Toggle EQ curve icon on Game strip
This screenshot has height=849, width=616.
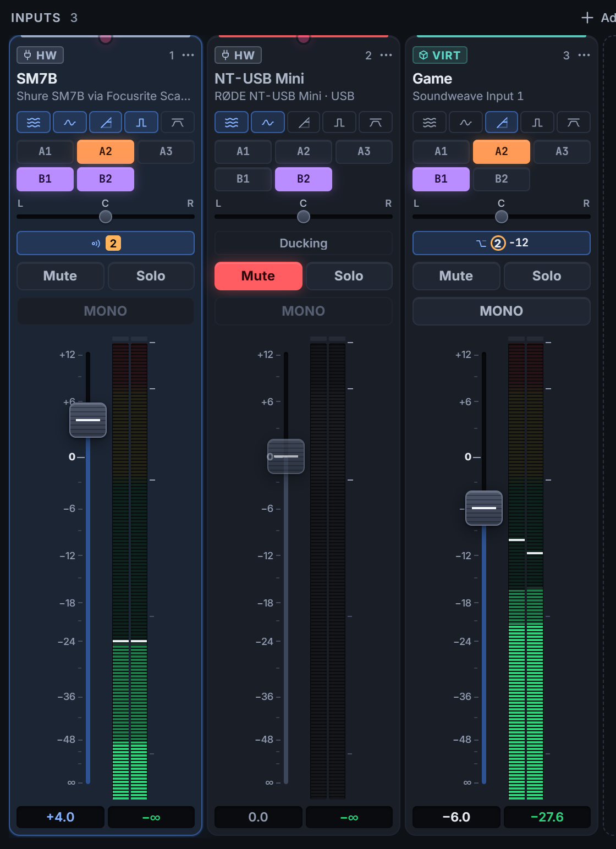466,122
